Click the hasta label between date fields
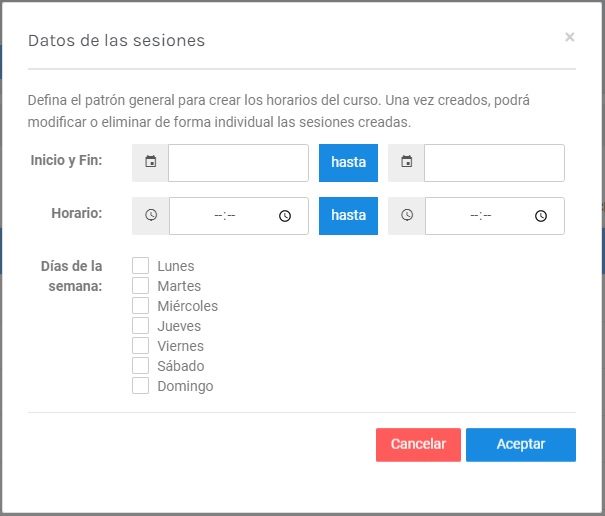The image size is (605, 516). (348, 163)
